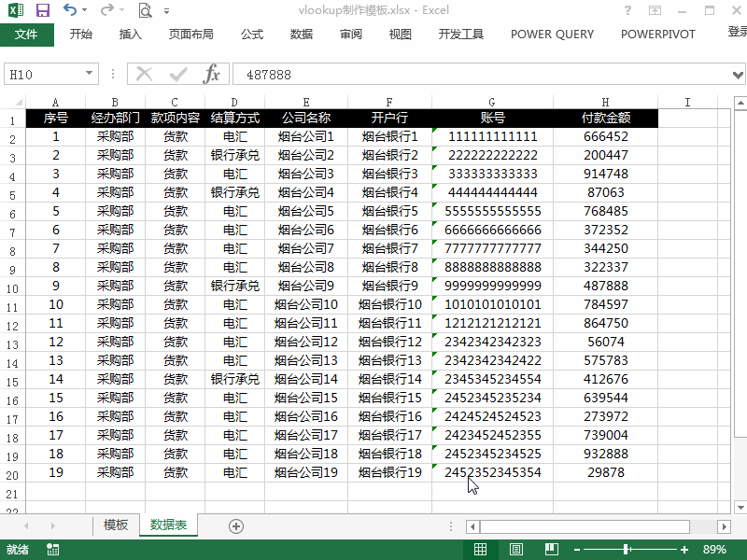The height and width of the screenshot is (560, 747).
Task: Click formula bar containing 487888
Action: (481, 75)
